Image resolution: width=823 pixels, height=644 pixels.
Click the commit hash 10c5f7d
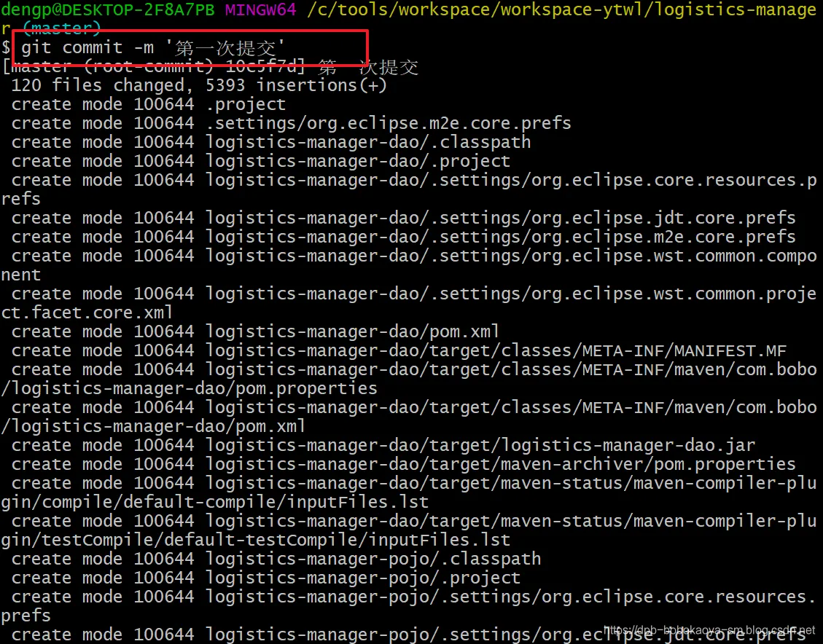pyautogui.click(x=265, y=66)
